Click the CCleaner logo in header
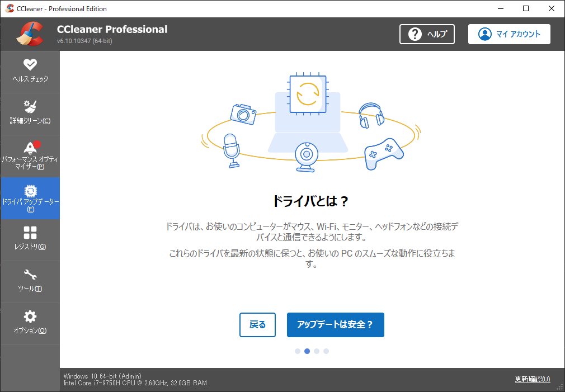 [x=30, y=34]
